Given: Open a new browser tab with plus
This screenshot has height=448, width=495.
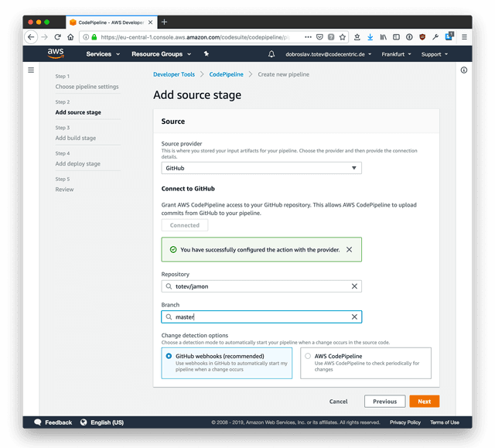Looking at the screenshot, I should [x=164, y=22].
